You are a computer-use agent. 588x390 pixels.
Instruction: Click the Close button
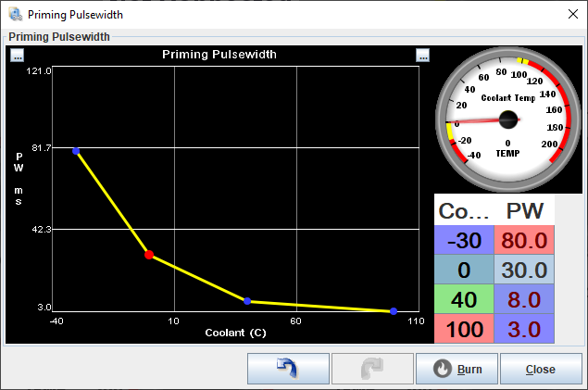[x=541, y=369]
